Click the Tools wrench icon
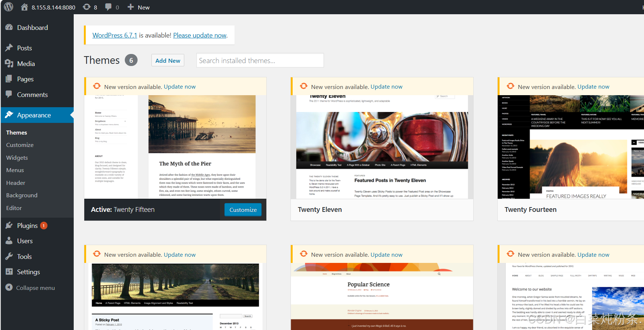The height and width of the screenshot is (330, 644). [x=9, y=256]
